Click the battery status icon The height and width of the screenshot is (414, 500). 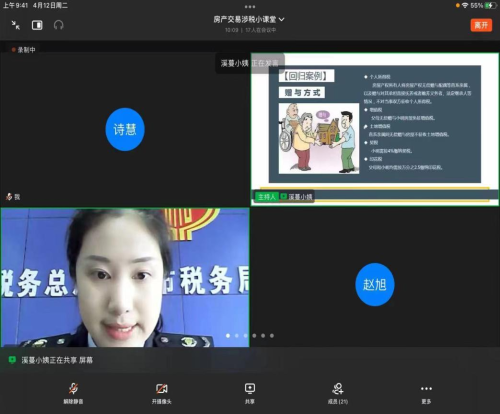coord(490,6)
